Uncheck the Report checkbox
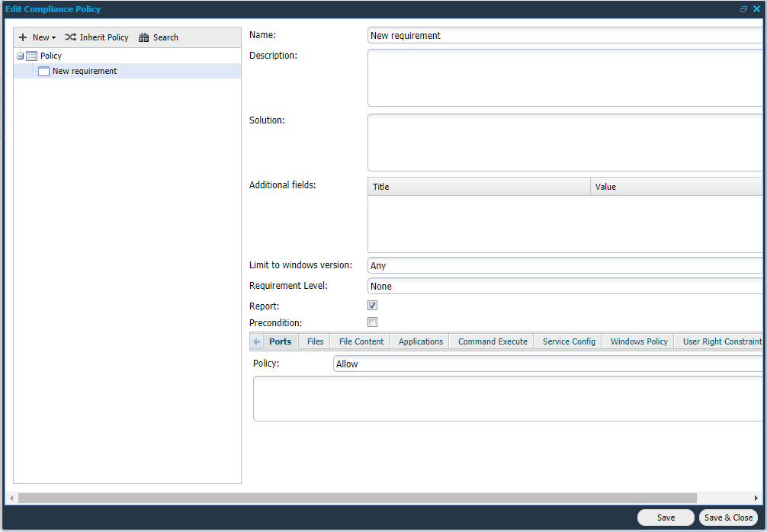The image size is (767, 532). (373, 306)
